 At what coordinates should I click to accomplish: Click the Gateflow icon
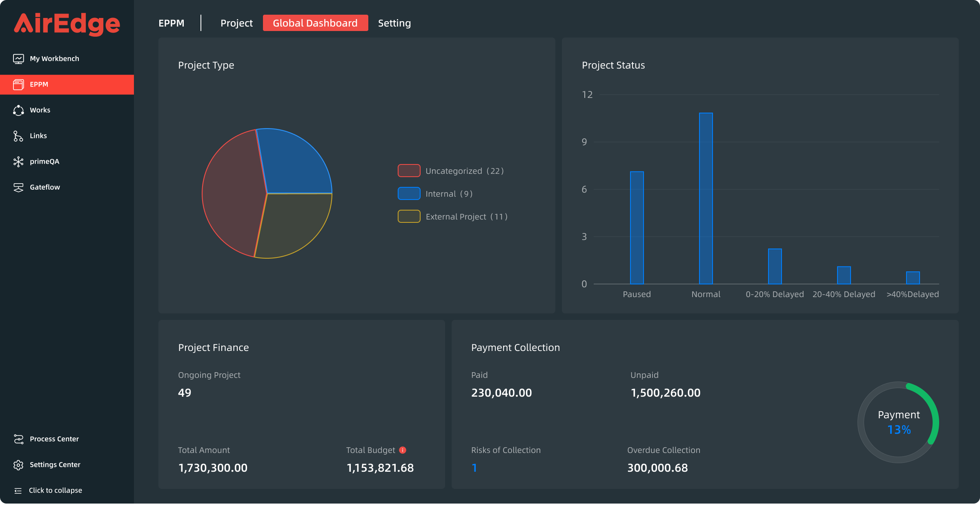tap(18, 187)
